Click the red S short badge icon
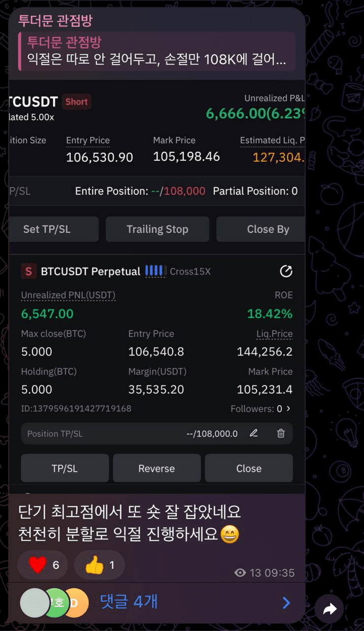The image size is (364, 631). point(29,271)
